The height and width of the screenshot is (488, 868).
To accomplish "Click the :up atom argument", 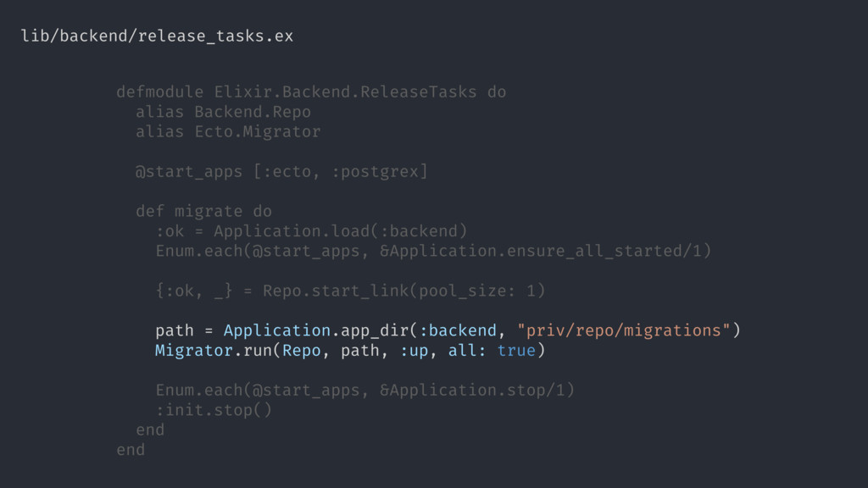I will [414, 351].
